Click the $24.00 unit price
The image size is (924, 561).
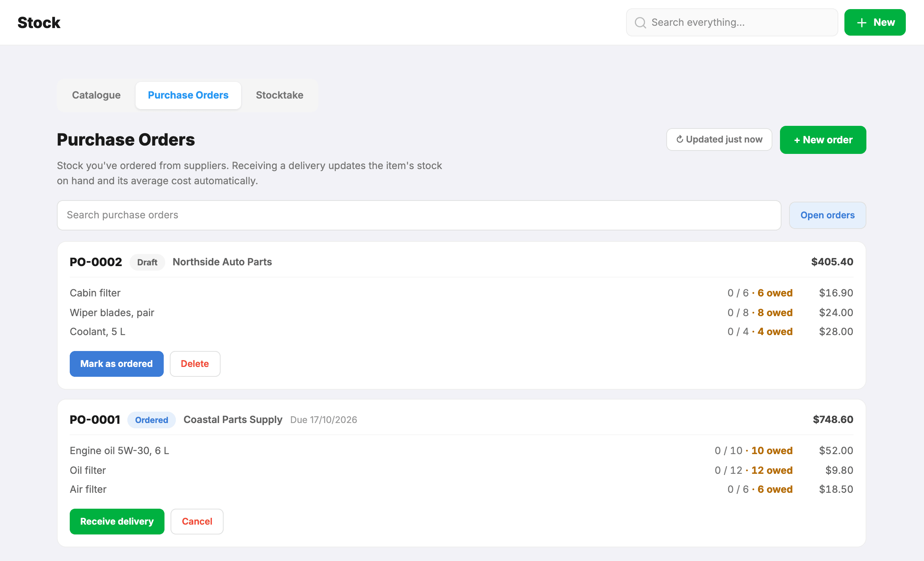(836, 313)
